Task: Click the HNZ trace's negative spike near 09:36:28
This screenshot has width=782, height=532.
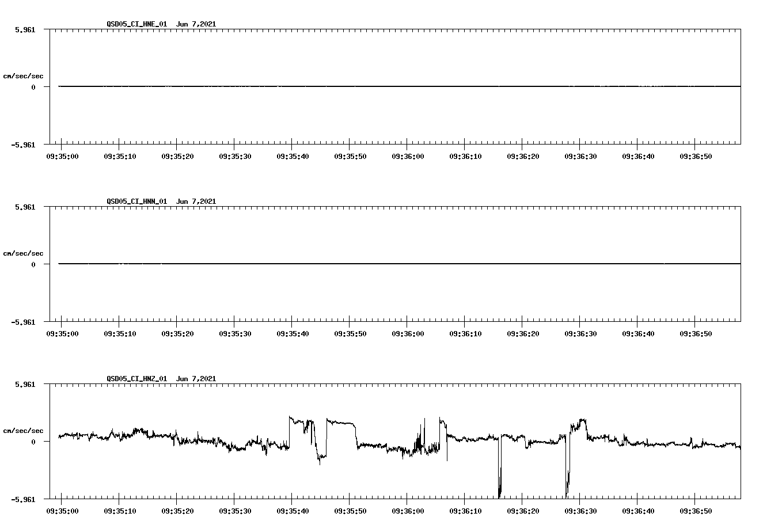Action: point(567,466)
